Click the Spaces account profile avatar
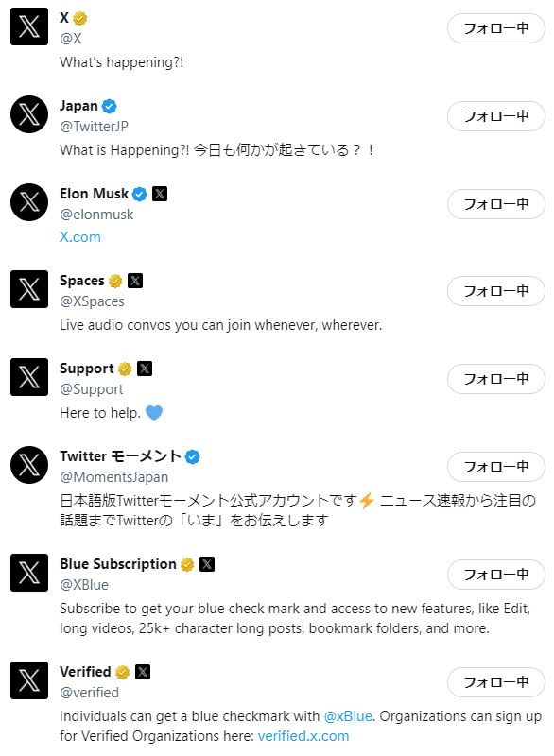Screen dimensions: 554x756 click(29, 289)
